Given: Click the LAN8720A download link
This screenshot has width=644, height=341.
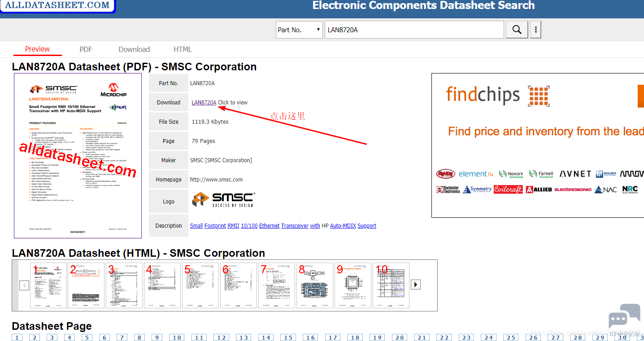Looking at the screenshot, I should [x=204, y=103].
